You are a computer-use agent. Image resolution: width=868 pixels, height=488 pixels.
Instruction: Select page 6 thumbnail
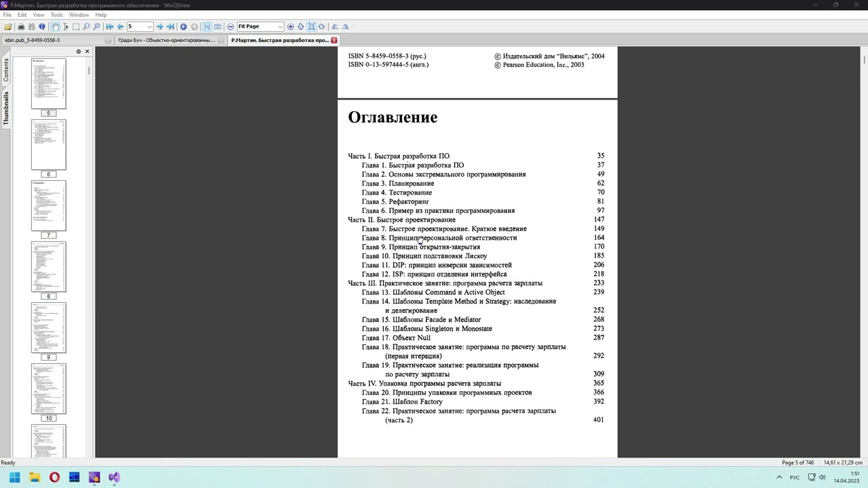pyautogui.click(x=49, y=144)
